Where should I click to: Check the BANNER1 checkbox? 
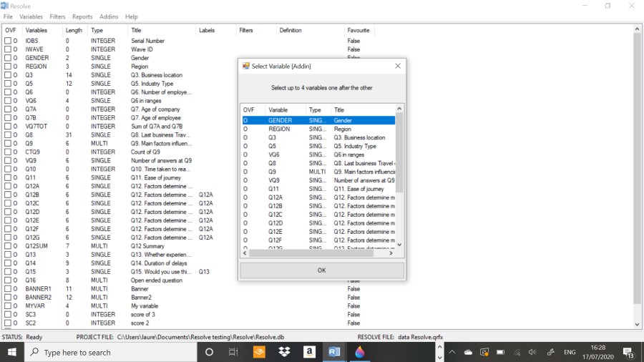pyautogui.click(x=8, y=288)
